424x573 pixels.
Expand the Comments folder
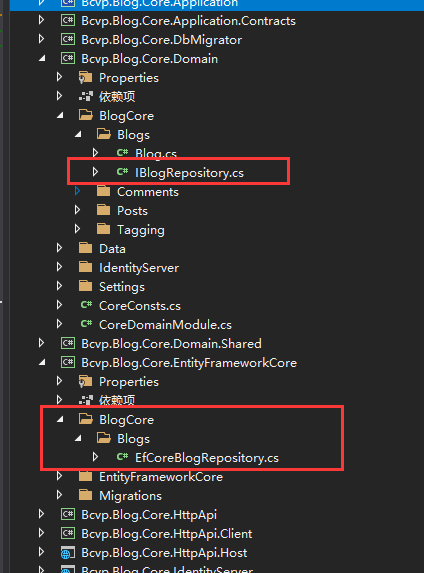click(77, 191)
